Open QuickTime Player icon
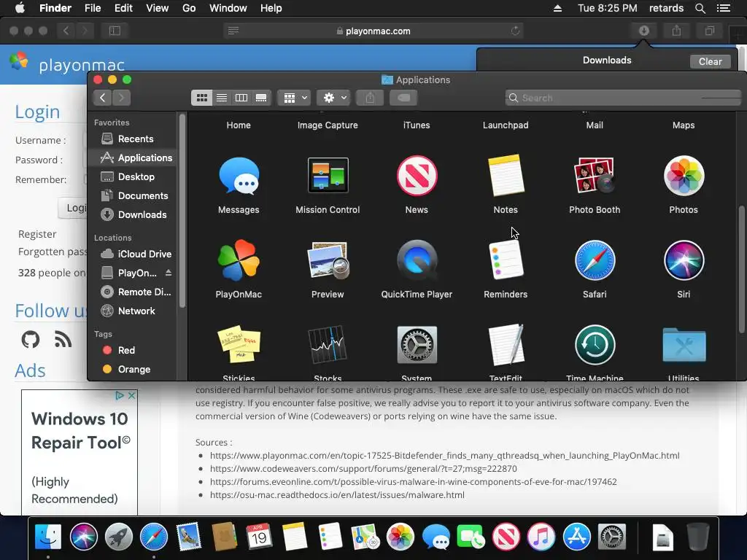 coord(417,260)
